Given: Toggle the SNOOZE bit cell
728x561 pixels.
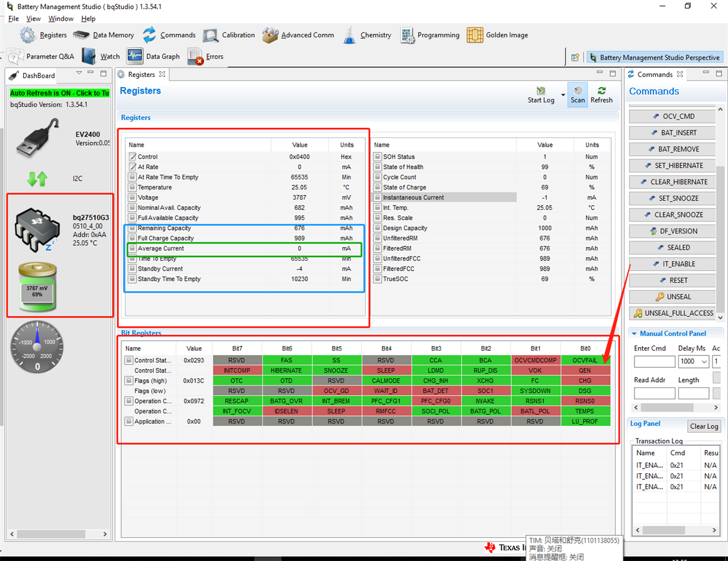Looking at the screenshot, I should click(x=336, y=370).
